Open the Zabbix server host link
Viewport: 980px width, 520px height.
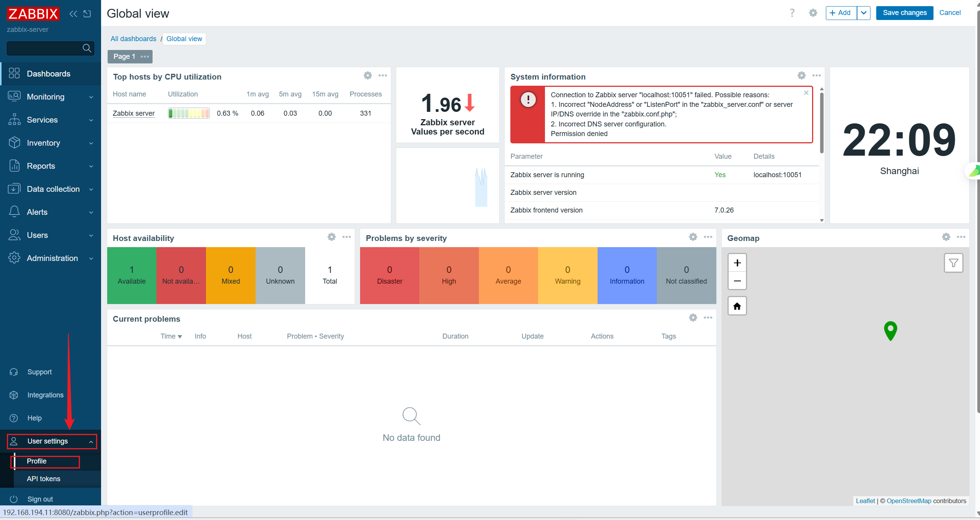(x=134, y=113)
